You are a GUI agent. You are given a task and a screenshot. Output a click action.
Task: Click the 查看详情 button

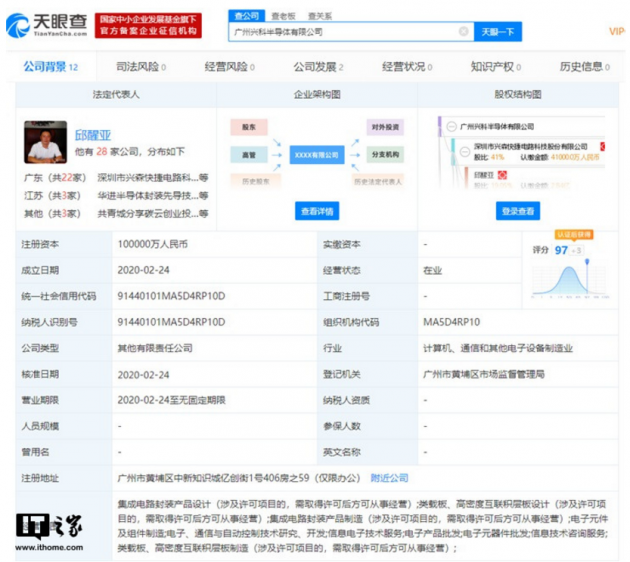coord(317,211)
